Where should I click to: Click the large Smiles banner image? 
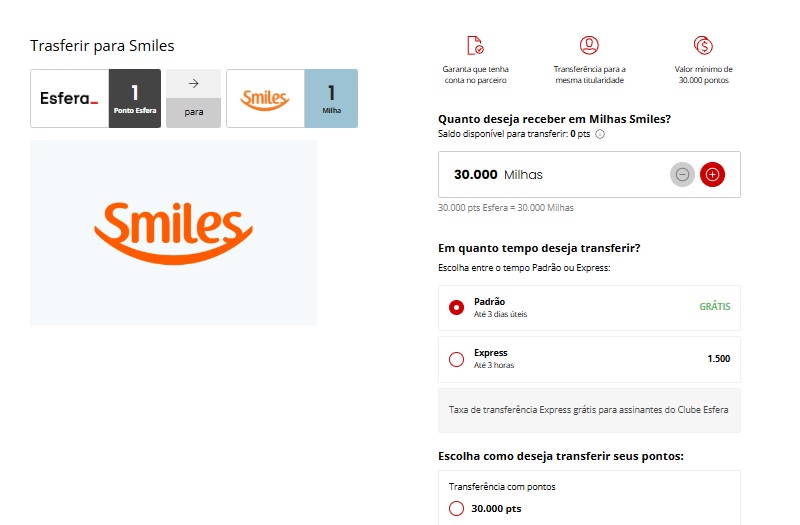(x=173, y=232)
